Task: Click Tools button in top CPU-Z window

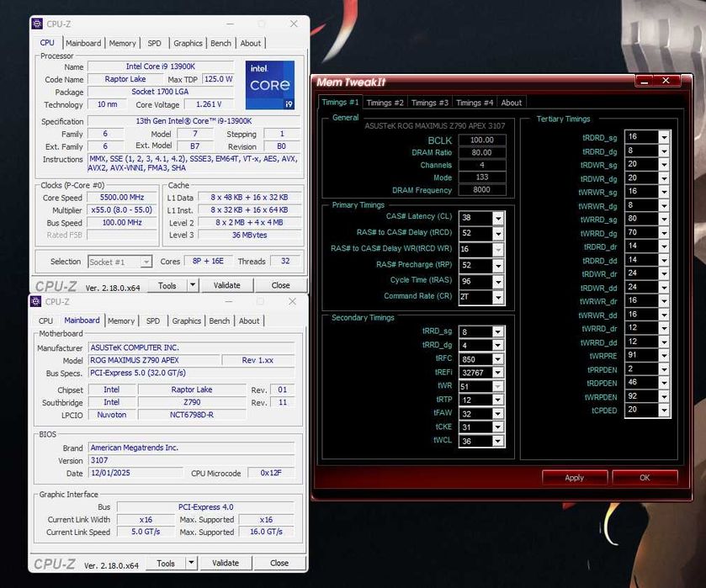Action: point(167,285)
